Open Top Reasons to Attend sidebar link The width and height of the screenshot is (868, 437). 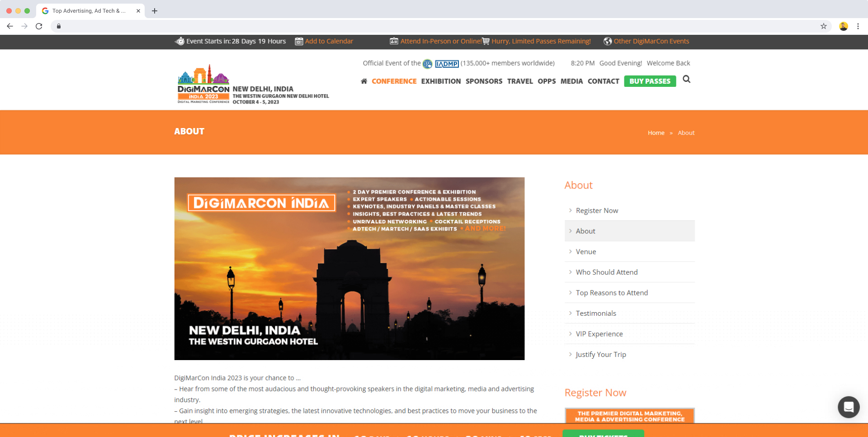[612, 293]
